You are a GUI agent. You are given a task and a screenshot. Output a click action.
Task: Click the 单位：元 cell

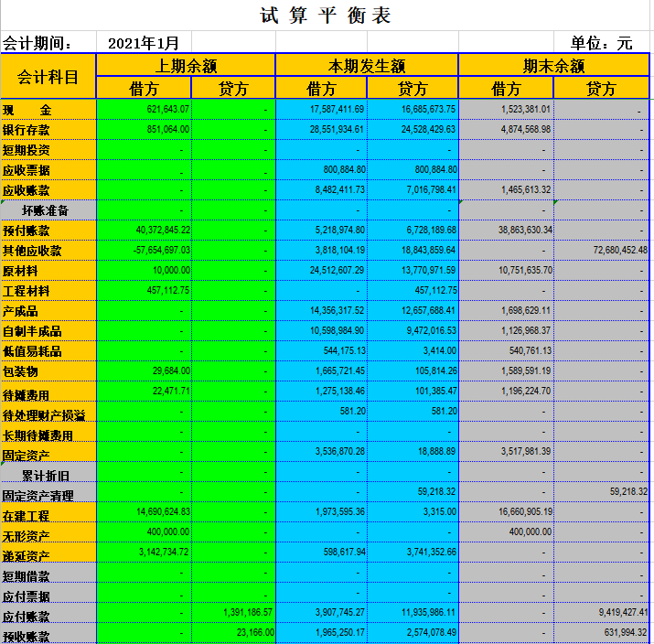click(602, 43)
